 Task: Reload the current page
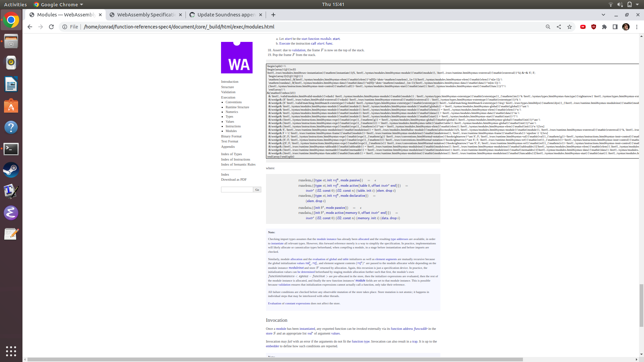51,27
